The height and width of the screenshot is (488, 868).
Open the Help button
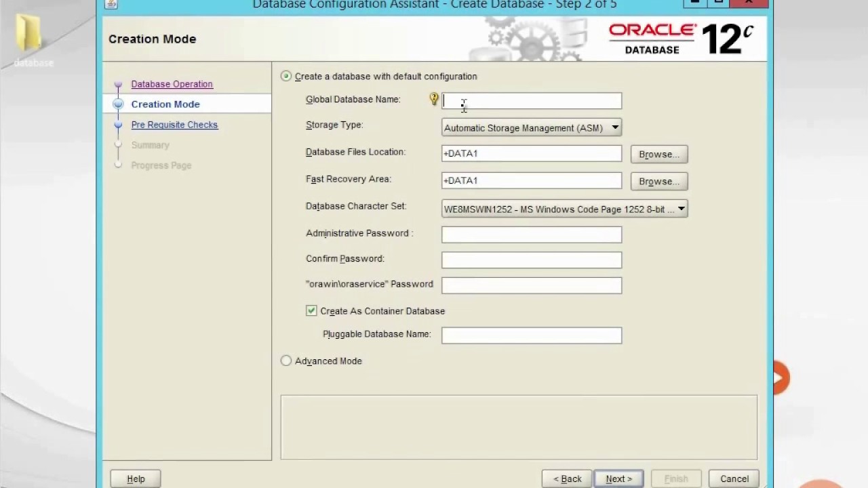pos(136,479)
